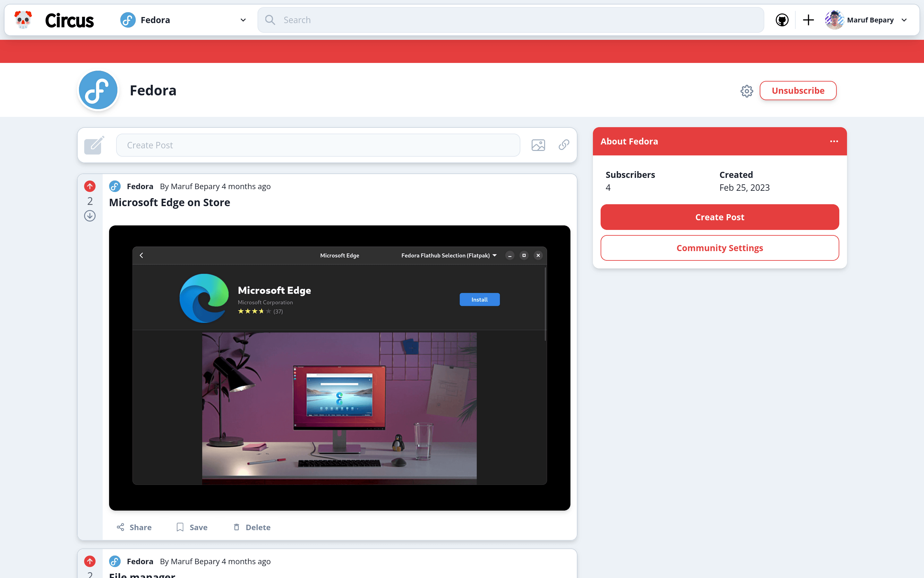This screenshot has width=924, height=578.
Task: Open the Fedora community switcher dropdown
Action: [183, 20]
